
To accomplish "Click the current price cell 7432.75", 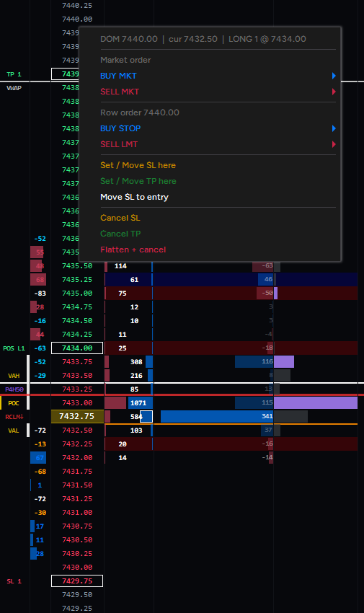I will pyautogui.click(x=77, y=416).
